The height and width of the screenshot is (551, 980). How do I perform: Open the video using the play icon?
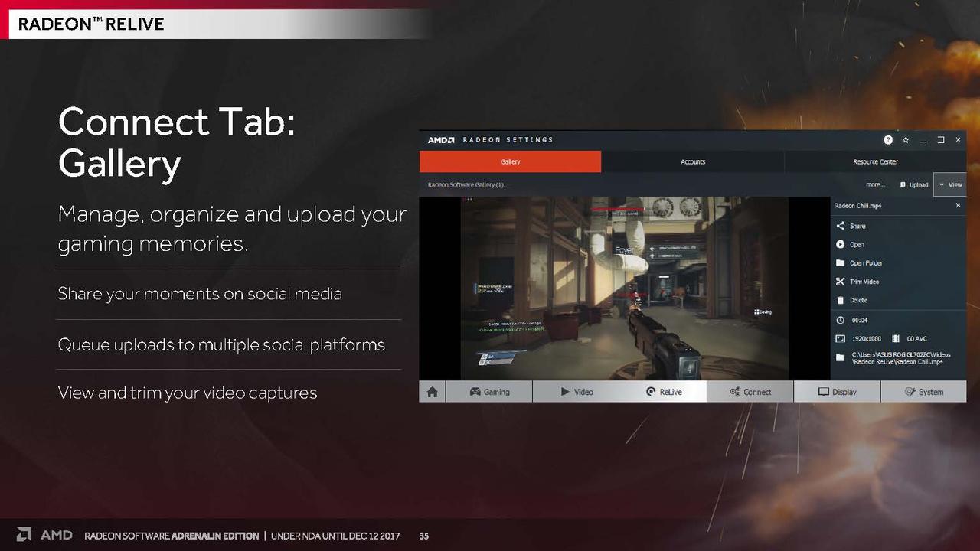[840, 245]
